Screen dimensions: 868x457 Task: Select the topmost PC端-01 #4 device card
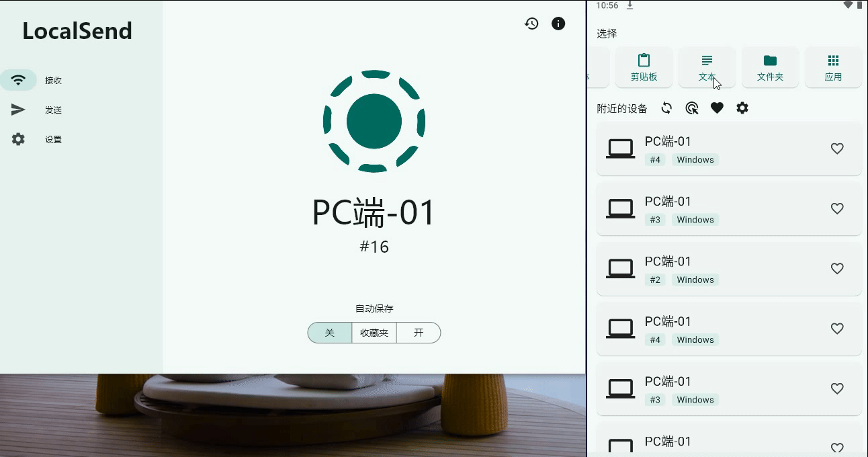(x=729, y=149)
